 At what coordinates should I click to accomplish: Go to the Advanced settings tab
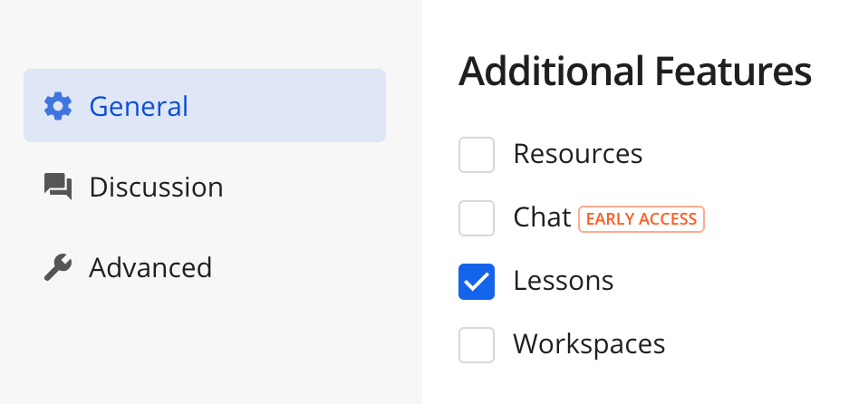coord(150,268)
